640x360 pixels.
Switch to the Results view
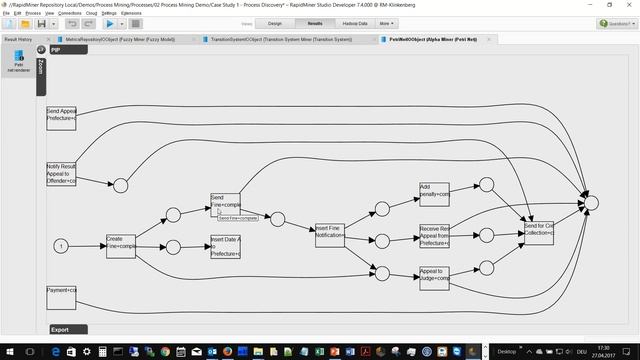pos(315,24)
